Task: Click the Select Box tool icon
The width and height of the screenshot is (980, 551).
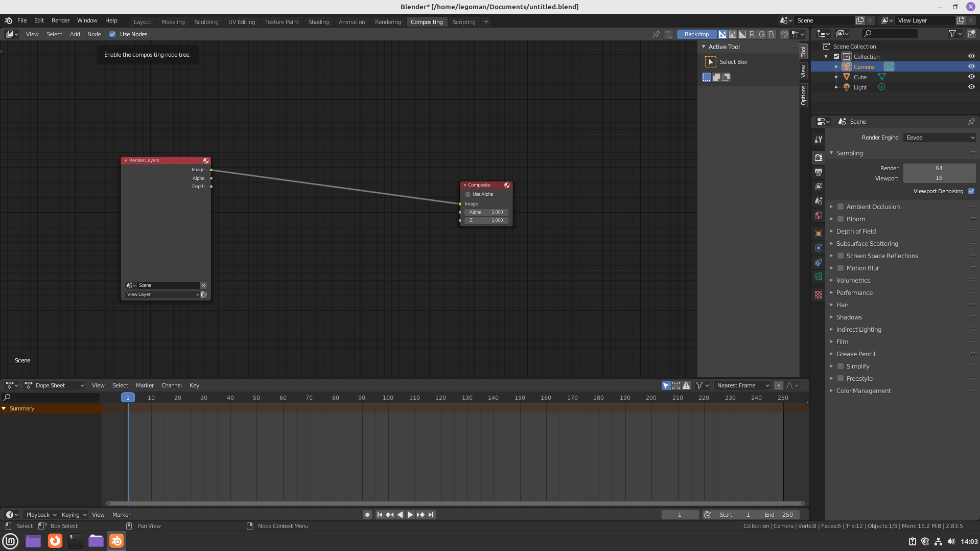Action: point(710,62)
